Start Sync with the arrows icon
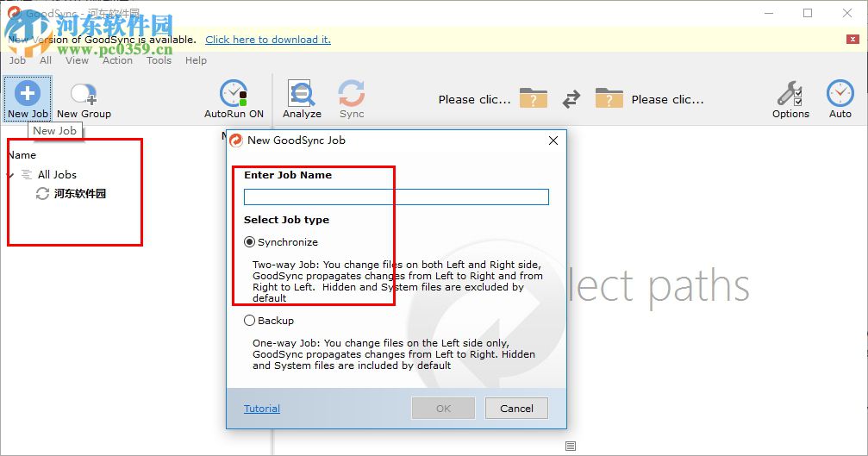868x456 pixels. click(352, 93)
